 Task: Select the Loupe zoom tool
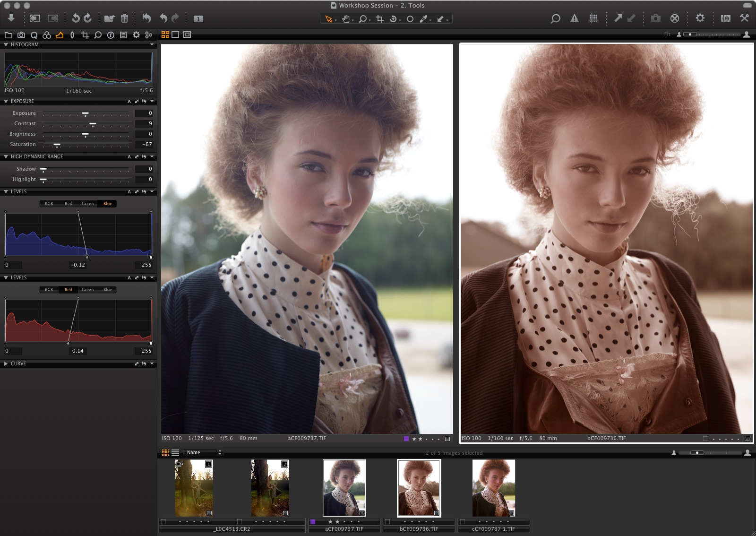click(362, 20)
